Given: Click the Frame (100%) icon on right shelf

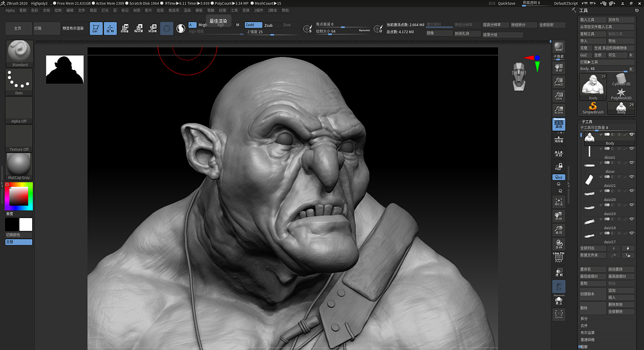Looking at the screenshot, I should pyautogui.click(x=558, y=96).
